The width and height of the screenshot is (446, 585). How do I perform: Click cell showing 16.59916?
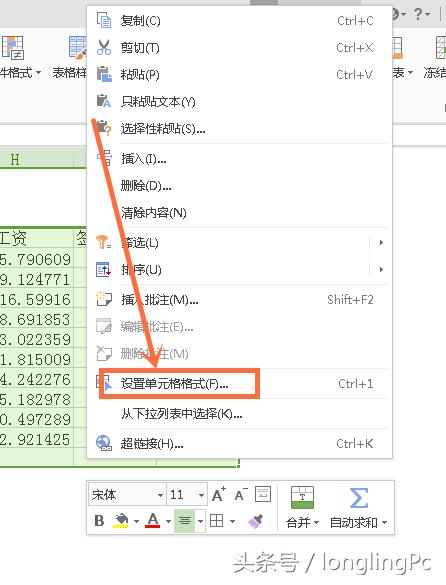37,299
